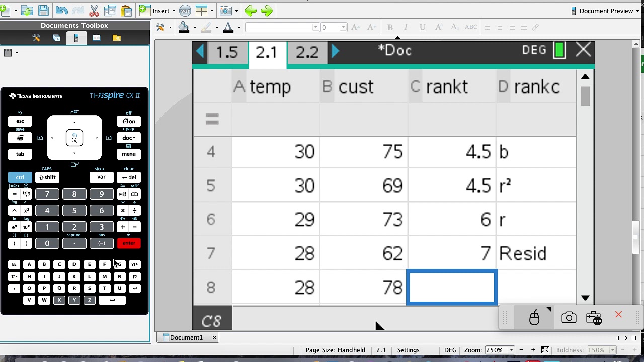Undo the last action
The image size is (644, 362).
(x=61, y=11)
